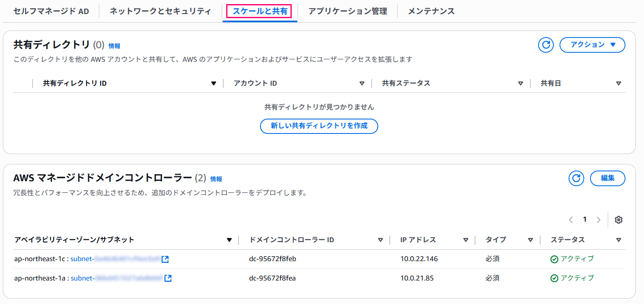The width and height of the screenshot is (644, 304).
Task: Go to previous page of domain controllers
Action: (571, 220)
